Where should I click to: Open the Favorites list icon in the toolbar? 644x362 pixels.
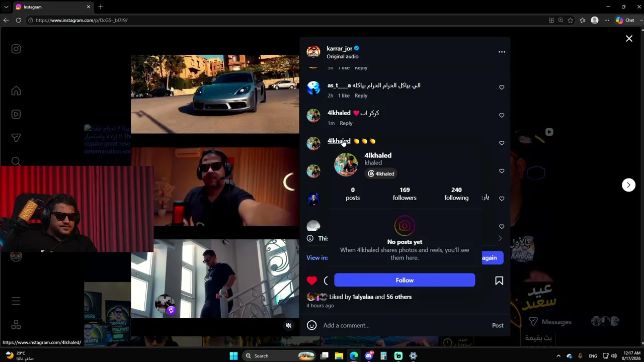click(583, 20)
